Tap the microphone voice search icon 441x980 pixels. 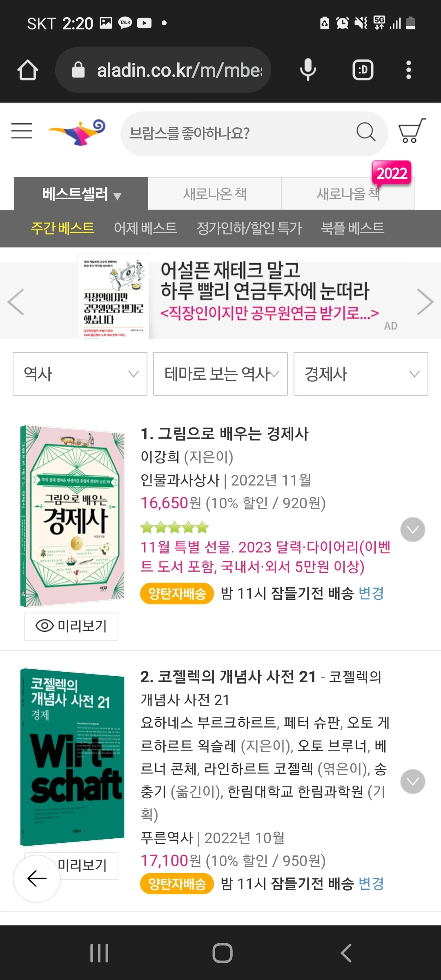[x=308, y=70]
